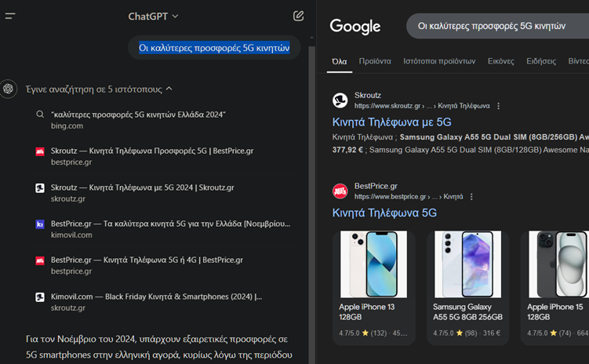Click the Samsung Galaxy A55 5G product image

[467, 264]
